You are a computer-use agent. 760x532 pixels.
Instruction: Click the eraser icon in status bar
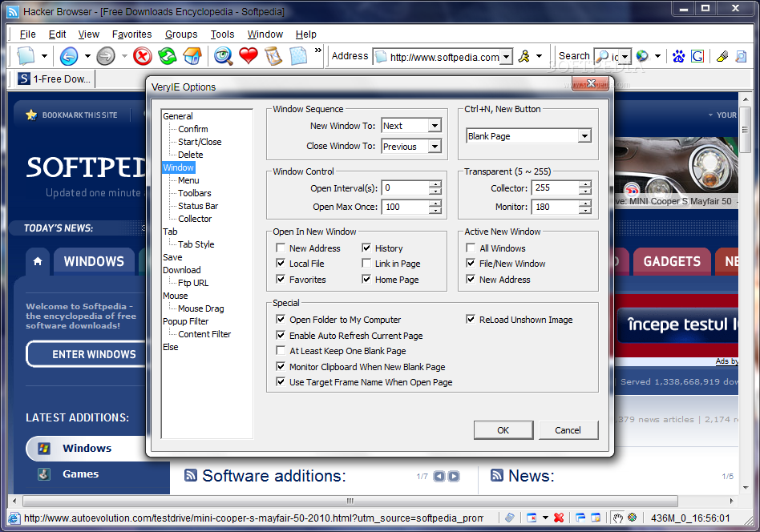point(509,518)
